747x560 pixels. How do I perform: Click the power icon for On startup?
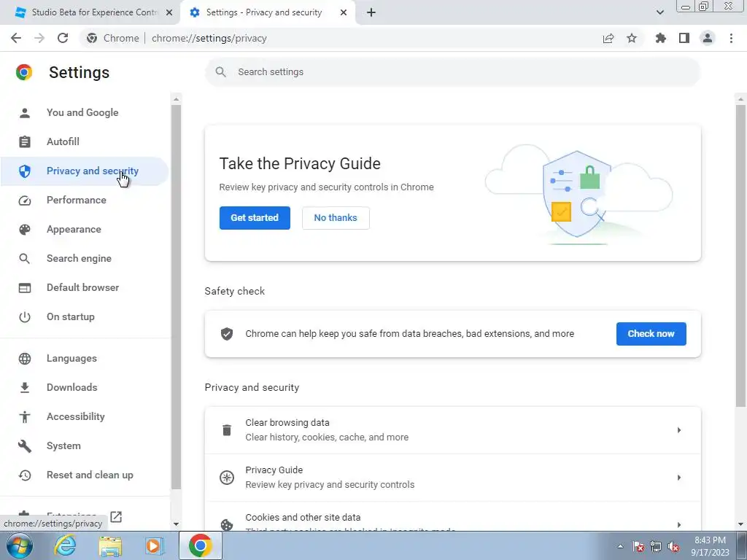(x=25, y=317)
